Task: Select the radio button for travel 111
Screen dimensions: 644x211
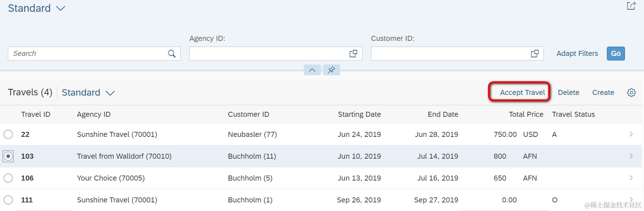Action: 8,200
